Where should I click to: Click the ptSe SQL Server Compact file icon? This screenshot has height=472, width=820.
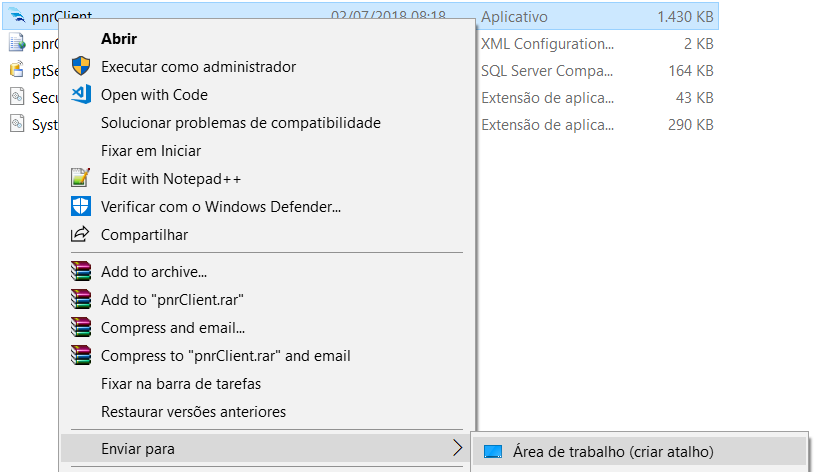pos(17,70)
